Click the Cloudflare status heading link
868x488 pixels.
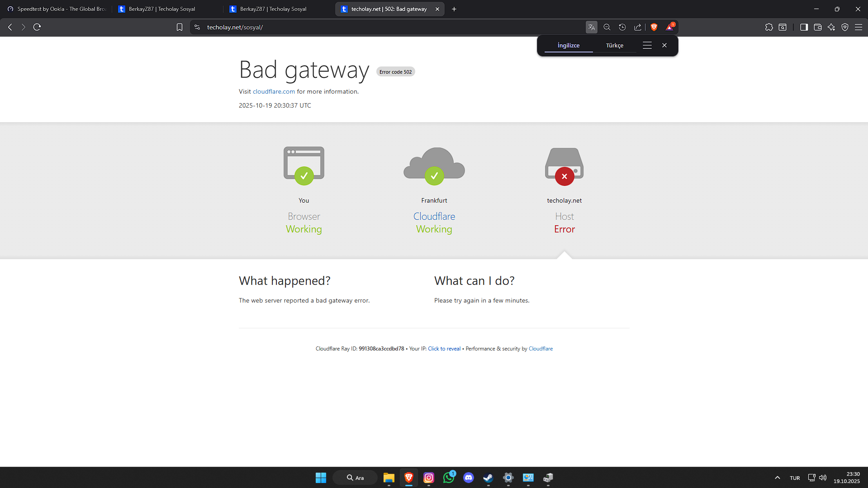click(434, 217)
